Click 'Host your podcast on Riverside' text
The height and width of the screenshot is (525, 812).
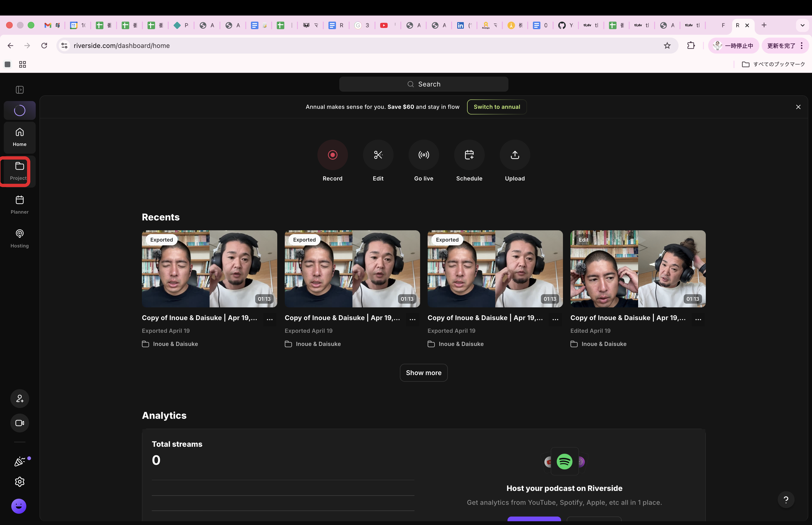564,489
